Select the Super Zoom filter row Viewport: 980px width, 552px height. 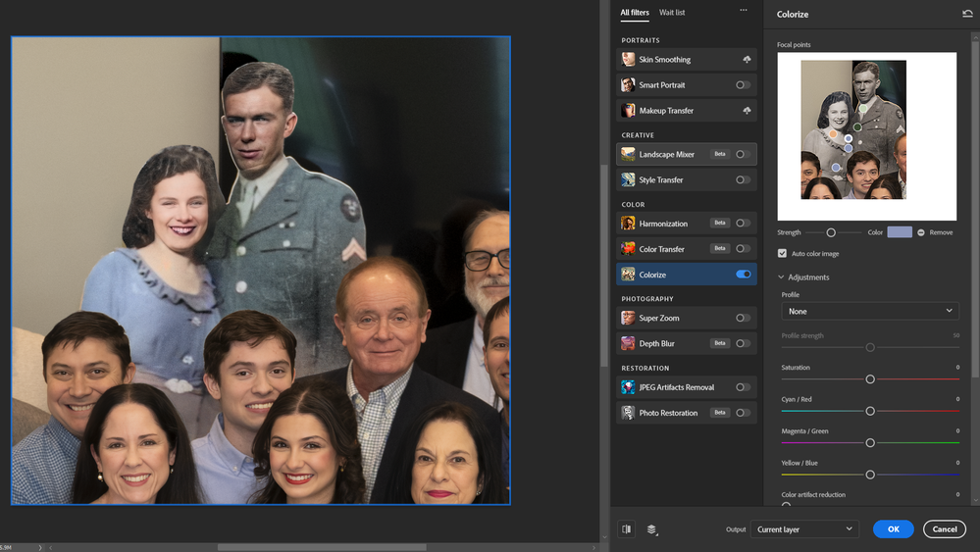(x=687, y=318)
